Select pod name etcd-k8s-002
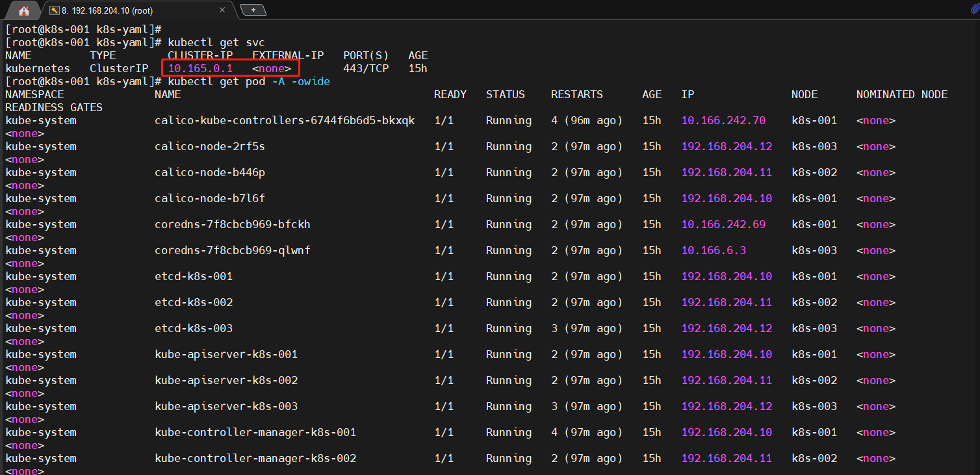This screenshot has width=980, height=475. coord(194,303)
